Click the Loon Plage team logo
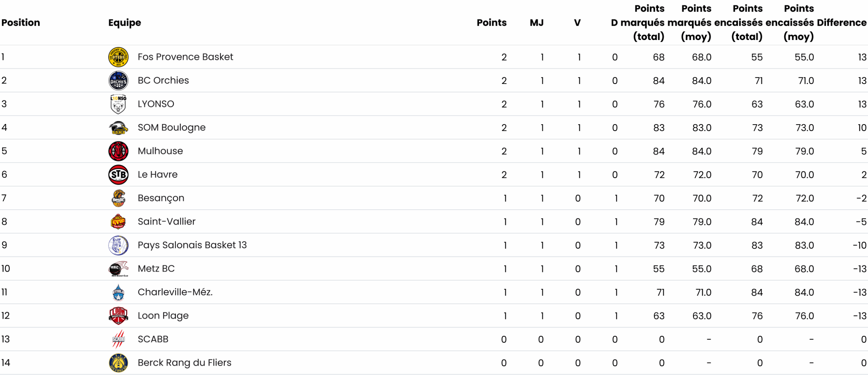 coord(118,316)
